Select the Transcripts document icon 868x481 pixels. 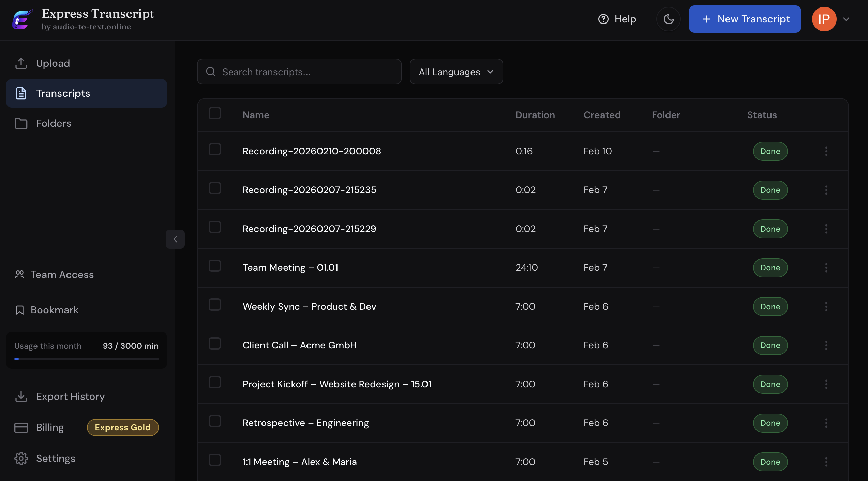point(21,93)
